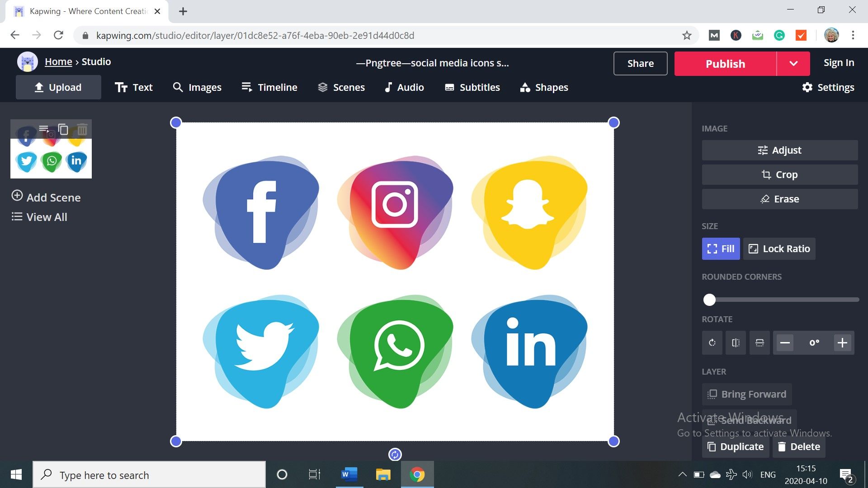Viewport: 868px width, 488px height.
Task: Open the Erase tool
Action: 779,199
